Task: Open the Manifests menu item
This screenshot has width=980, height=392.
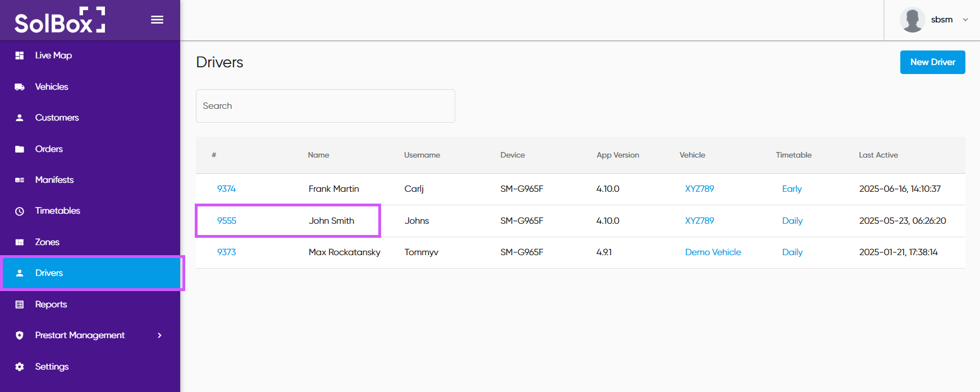Action: pos(54,180)
